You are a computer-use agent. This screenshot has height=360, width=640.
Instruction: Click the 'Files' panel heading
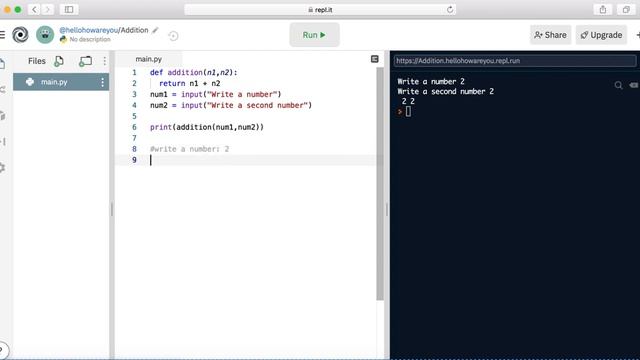point(37,61)
